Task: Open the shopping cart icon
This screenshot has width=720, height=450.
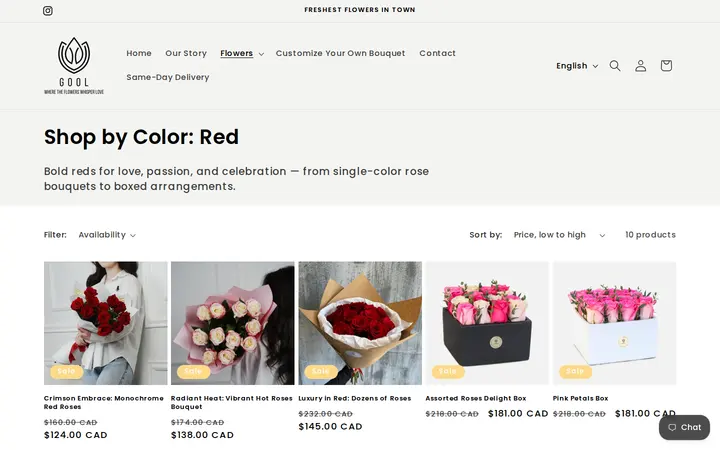Action: [666, 66]
